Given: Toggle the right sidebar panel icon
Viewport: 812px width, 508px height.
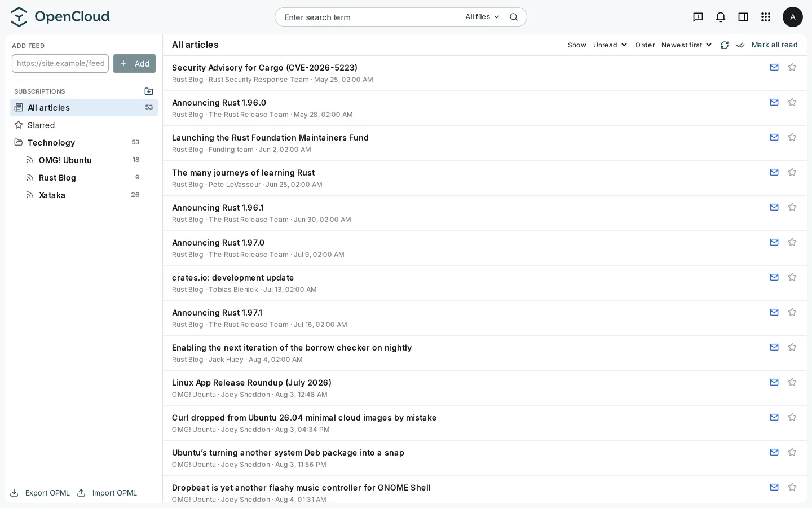Looking at the screenshot, I should click(743, 17).
